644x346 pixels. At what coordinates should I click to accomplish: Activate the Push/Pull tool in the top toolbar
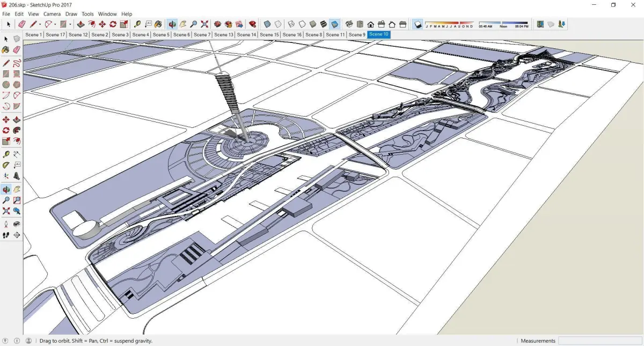click(80, 24)
